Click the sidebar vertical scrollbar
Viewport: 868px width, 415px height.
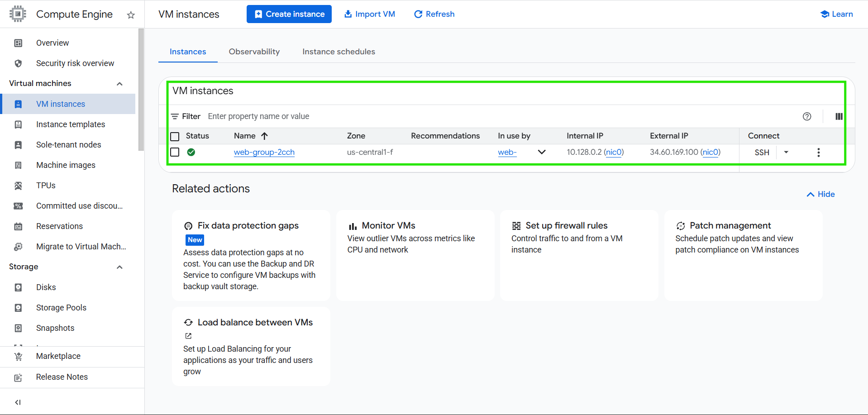(x=141, y=91)
